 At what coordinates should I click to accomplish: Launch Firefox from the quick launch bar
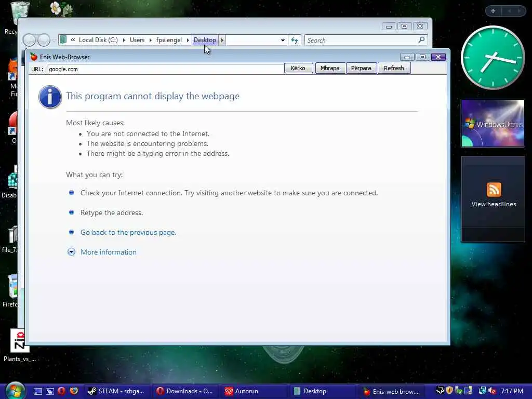pyautogui.click(x=74, y=391)
